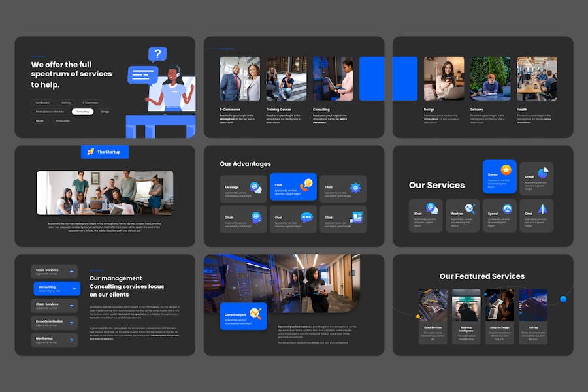Select the Message card's chat bubble icon
The width and height of the screenshot is (588, 392).
point(255,188)
